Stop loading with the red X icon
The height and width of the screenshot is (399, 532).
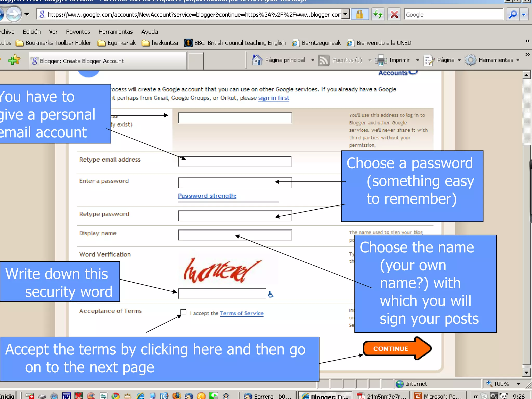click(x=394, y=14)
